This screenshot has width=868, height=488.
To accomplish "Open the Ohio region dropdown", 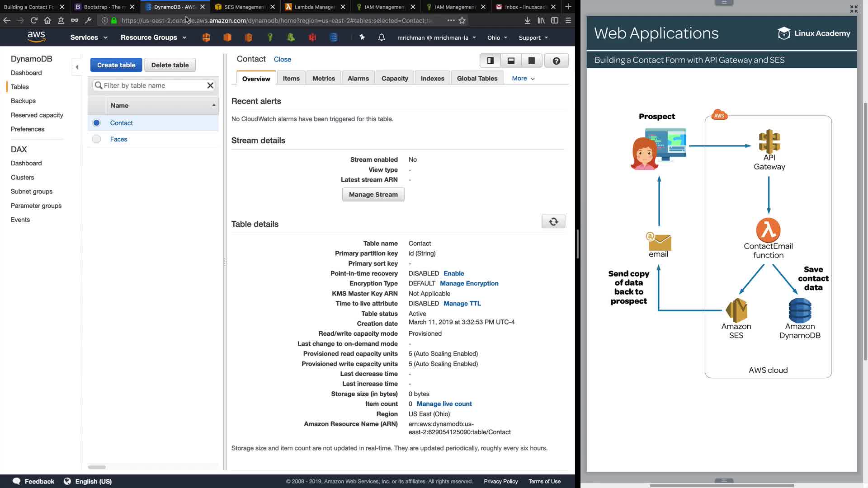I will 497,38.
